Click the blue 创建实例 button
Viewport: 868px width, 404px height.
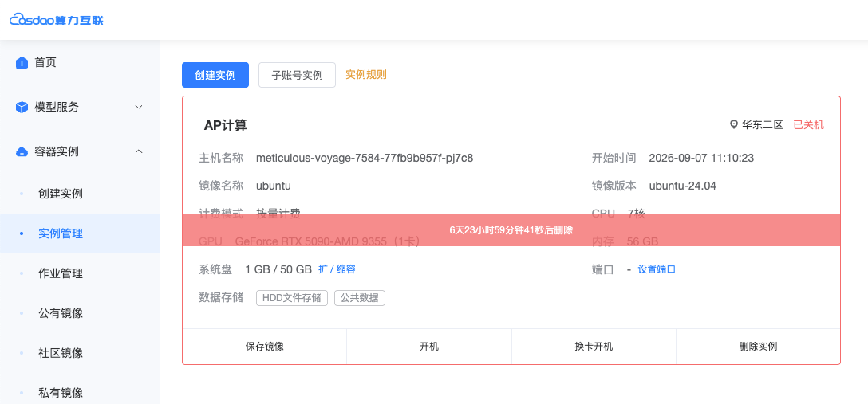[215, 75]
